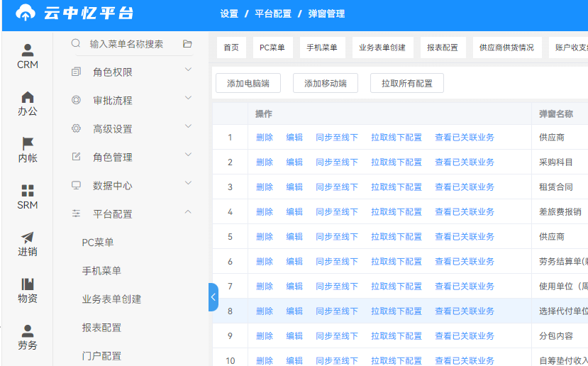Switch to the 手机菜单 tab
The image size is (588, 366).
click(x=323, y=48)
